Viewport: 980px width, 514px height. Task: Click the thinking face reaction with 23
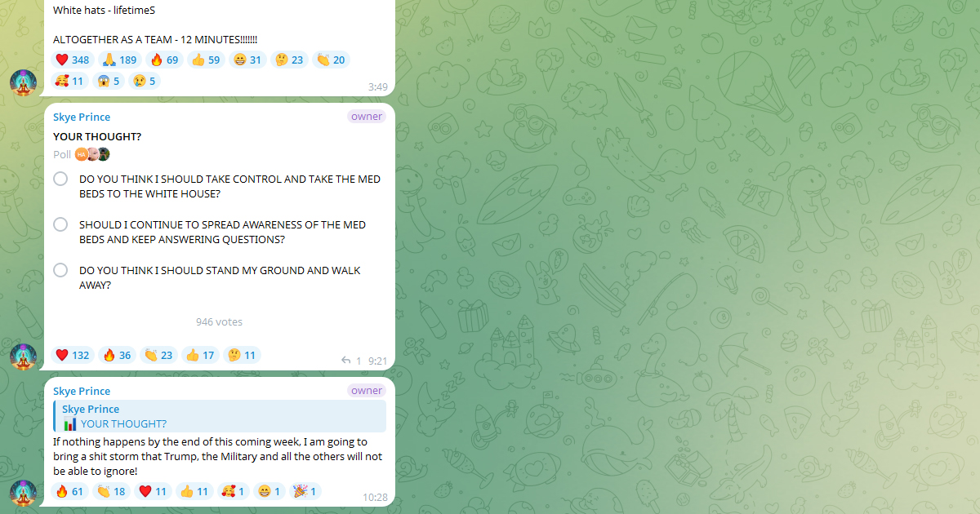289,60
